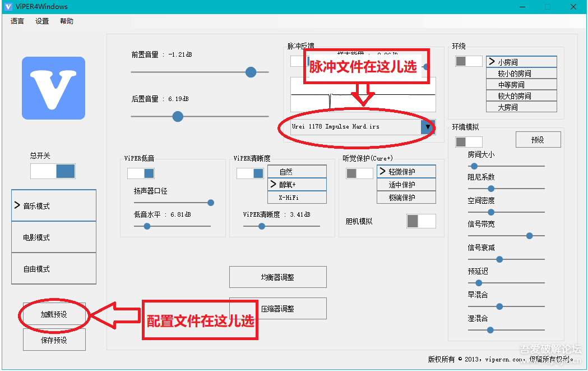Adjust the 信号带宽 bandwidth slider

pyautogui.click(x=529, y=236)
